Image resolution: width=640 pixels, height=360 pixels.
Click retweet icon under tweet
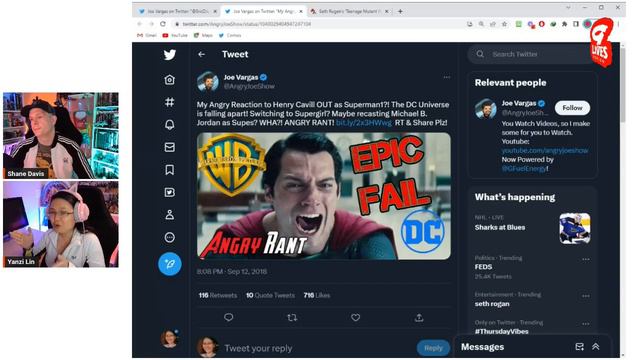[x=292, y=317]
